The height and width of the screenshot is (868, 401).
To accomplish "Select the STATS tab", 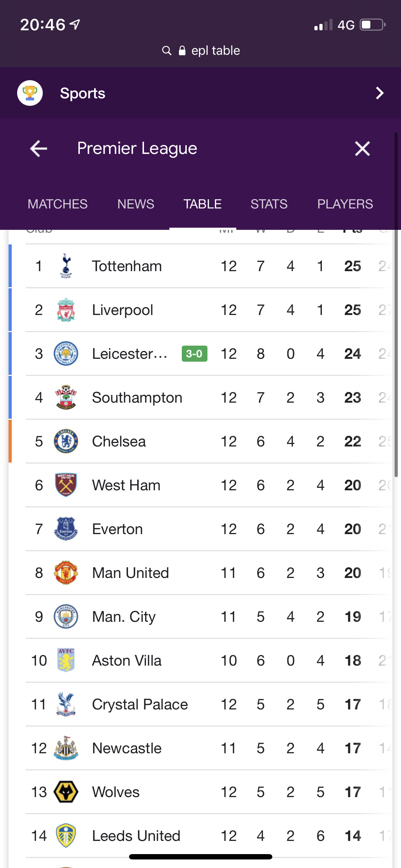I will click(x=269, y=204).
